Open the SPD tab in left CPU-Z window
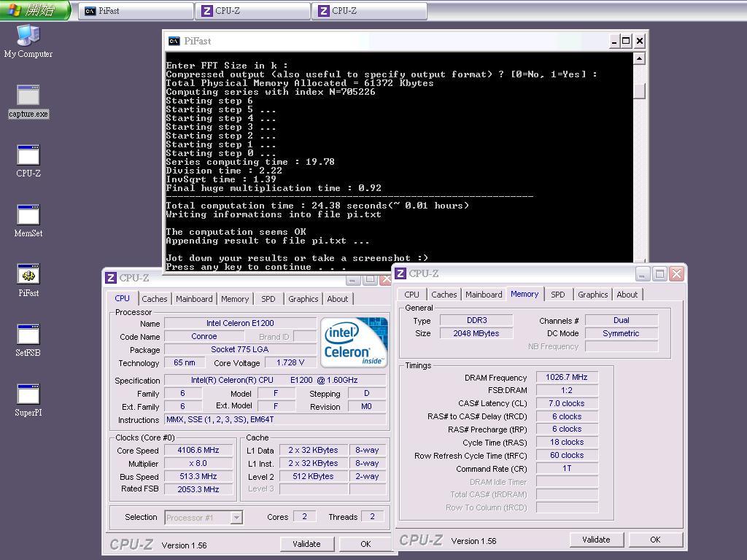Screen dimensions: 747x560 pyautogui.click(x=268, y=298)
